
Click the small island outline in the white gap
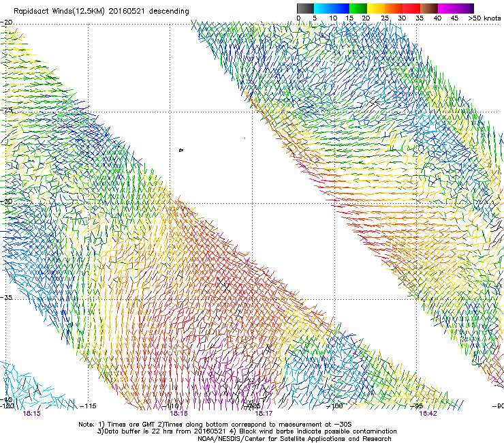click(x=181, y=150)
